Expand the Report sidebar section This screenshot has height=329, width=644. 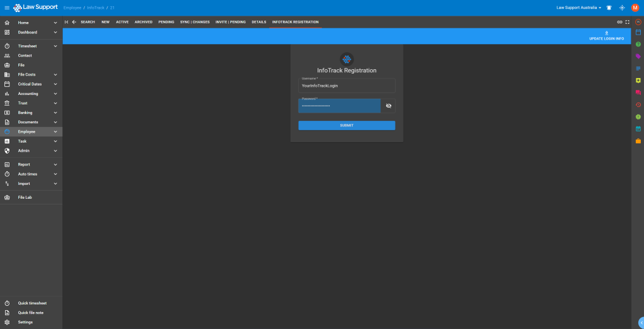(x=55, y=164)
